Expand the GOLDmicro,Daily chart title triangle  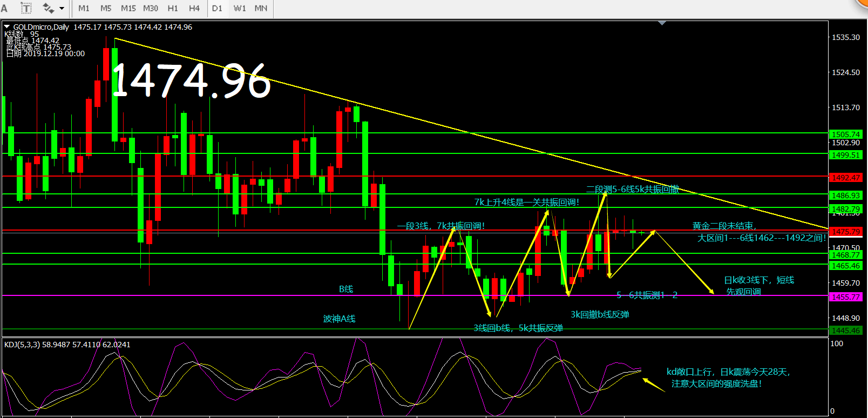[x=7, y=26]
